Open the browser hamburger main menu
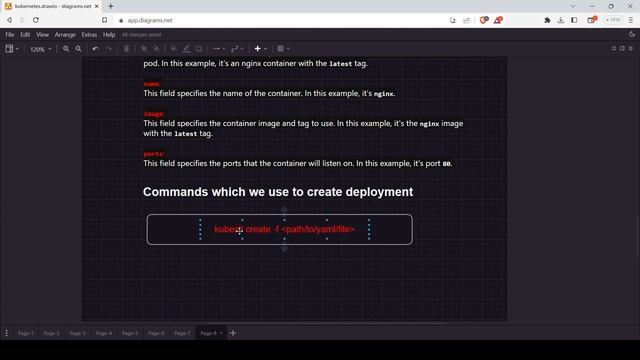The height and width of the screenshot is (360, 640). (x=631, y=20)
